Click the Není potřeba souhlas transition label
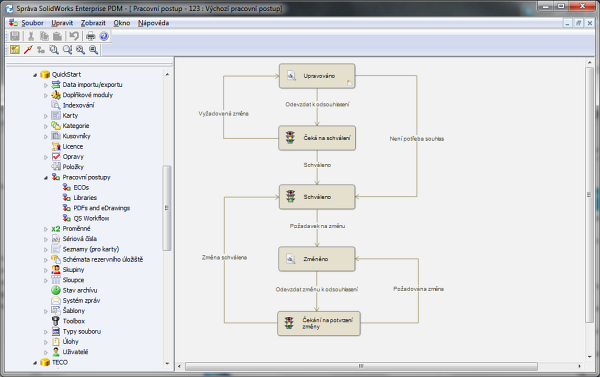This screenshot has height=377, width=600. (417, 139)
